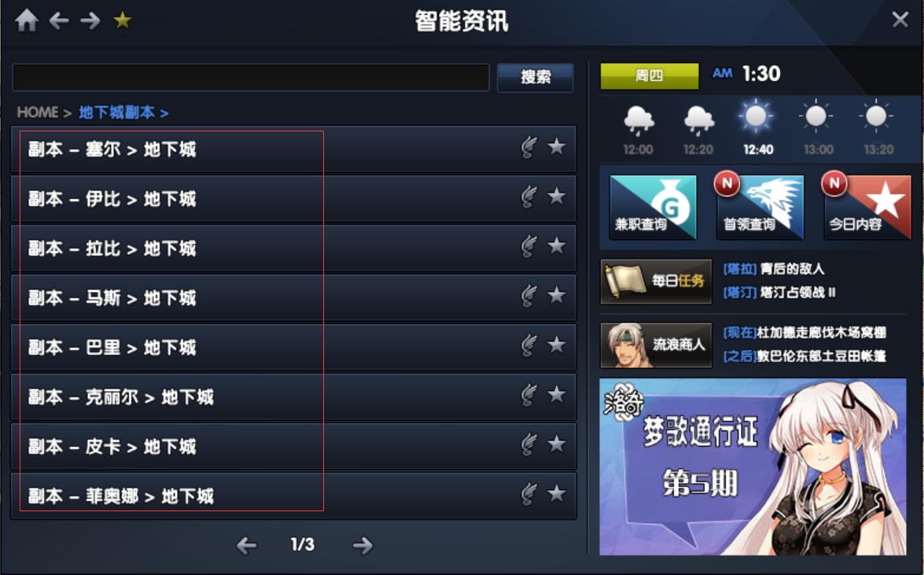Click the 周四 weekday indicator bar
The height and width of the screenshot is (575, 924).
tap(650, 76)
